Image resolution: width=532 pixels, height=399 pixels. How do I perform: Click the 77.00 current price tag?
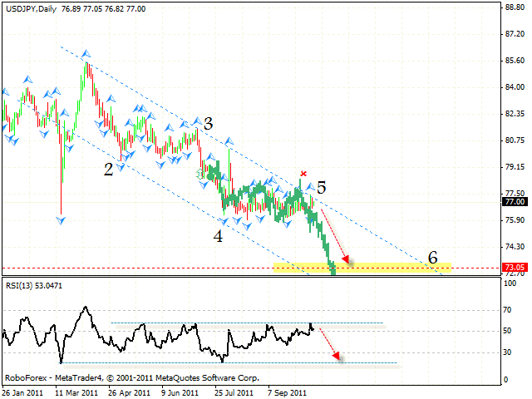513,201
